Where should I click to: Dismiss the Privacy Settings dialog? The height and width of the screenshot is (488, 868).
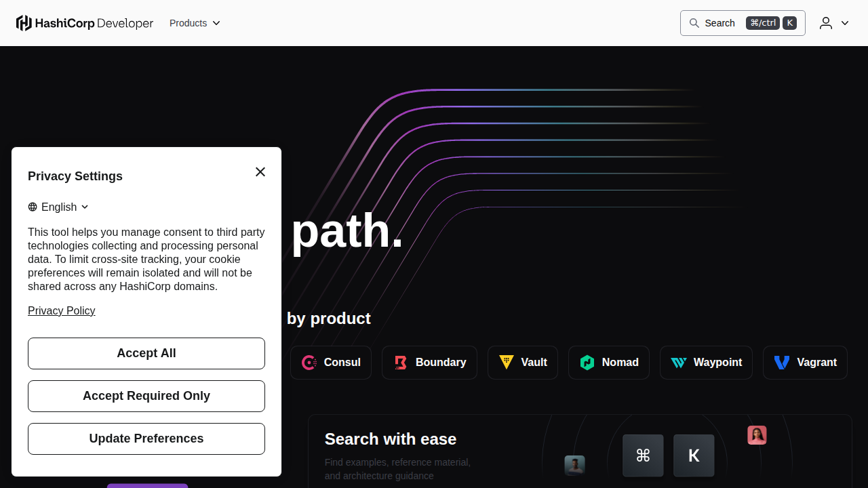(260, 171)
